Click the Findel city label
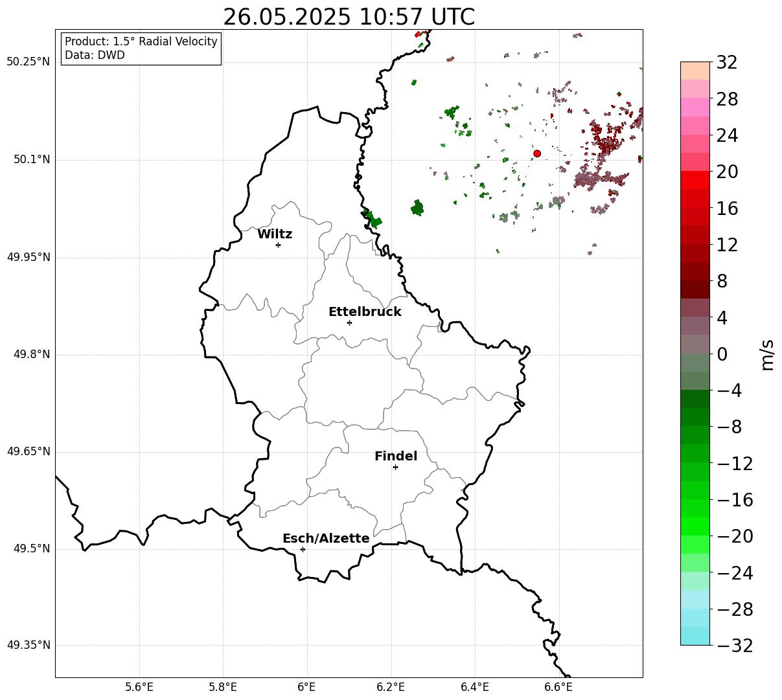The height and width of the screenshot is (700, 782). 396,457
